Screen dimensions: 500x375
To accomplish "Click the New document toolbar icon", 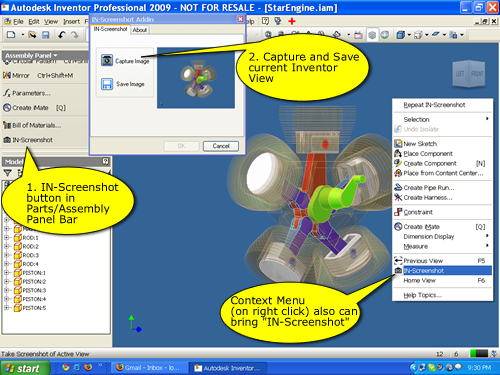I will tap(11, 35).
